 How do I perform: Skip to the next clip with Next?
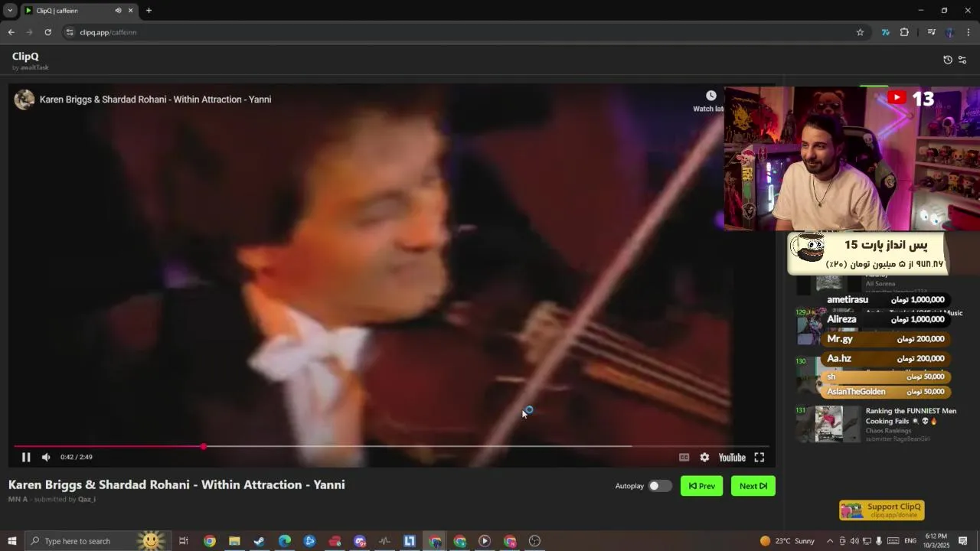(753, 486)
